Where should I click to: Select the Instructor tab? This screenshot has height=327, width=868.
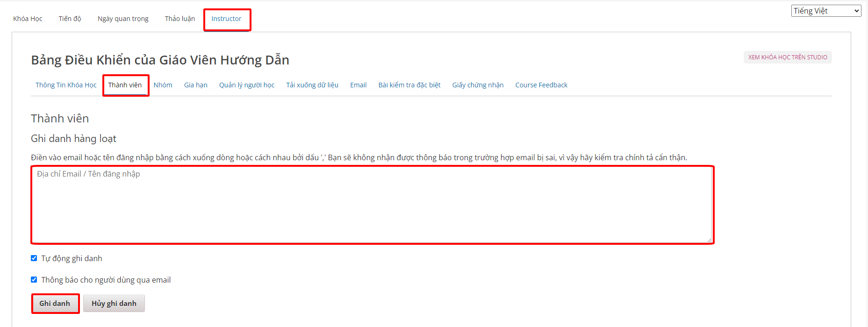point(226,19)
